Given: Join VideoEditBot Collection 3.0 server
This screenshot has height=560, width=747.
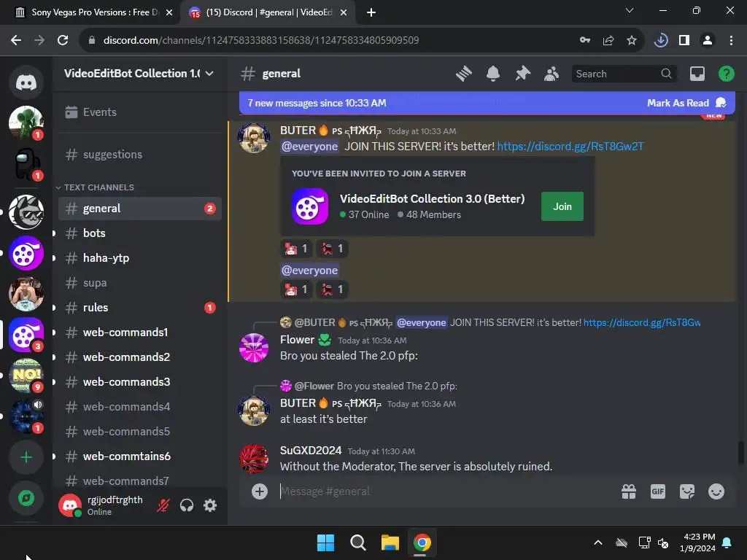Looking at the screenshot, I should pyautogui.click(x=562, y=206).
